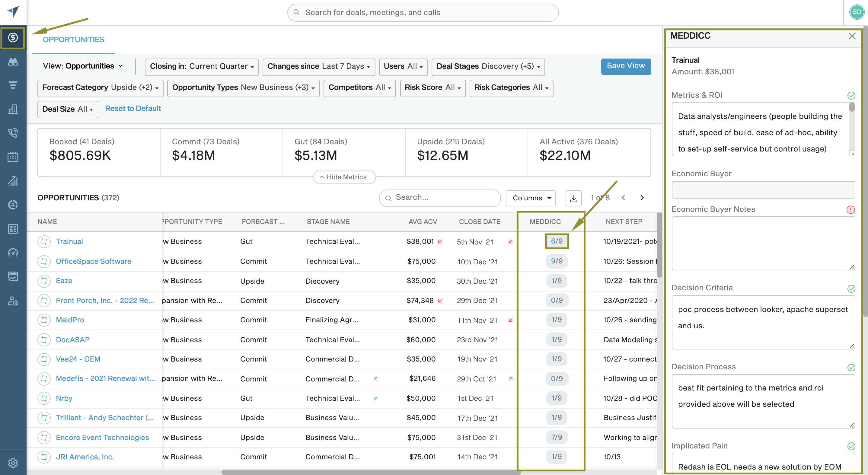
Task: Click the Metrics & ROI textarea scrollbar
Action: click(852, 108)
